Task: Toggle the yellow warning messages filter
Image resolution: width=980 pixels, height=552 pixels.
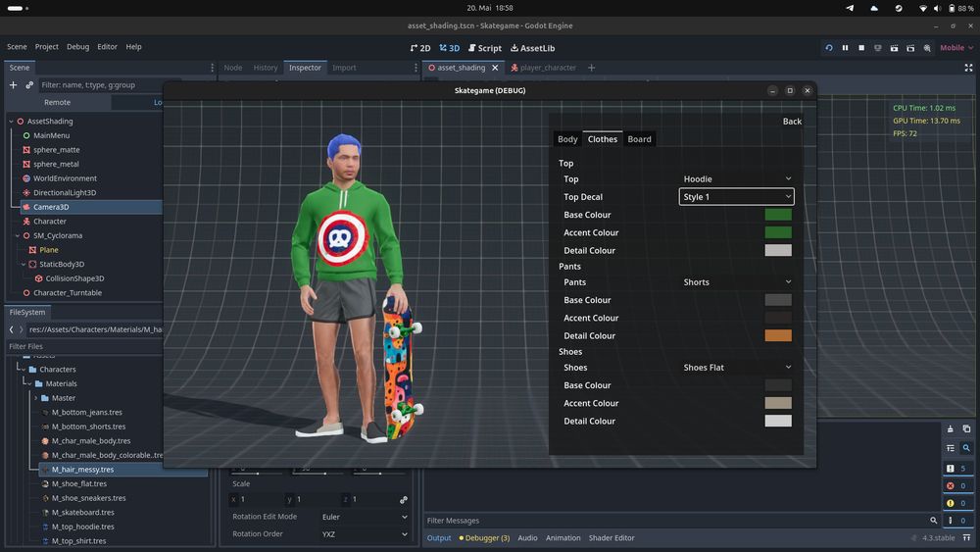Action: coord(956,503)
